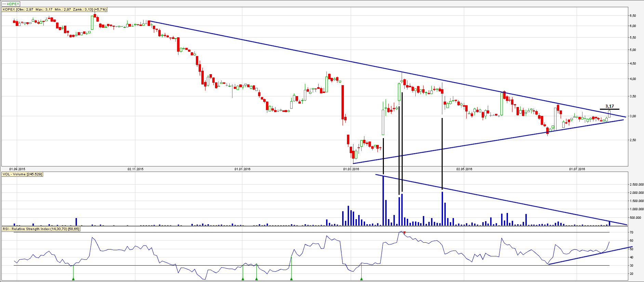Image resolution: width=644 pixels, height=282 pixels.
Task: Click the tallest blue volume bar
Action: [x=383, y=201]
